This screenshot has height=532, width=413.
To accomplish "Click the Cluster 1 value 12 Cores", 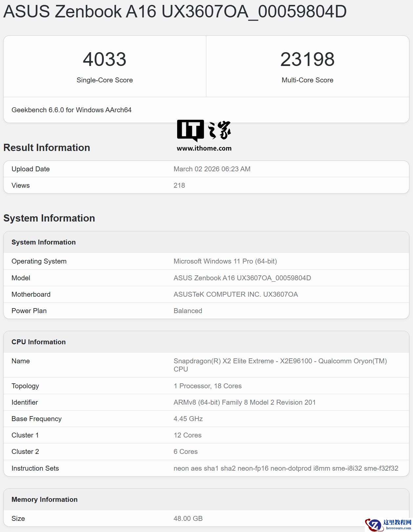I will [x=187, y=435].
